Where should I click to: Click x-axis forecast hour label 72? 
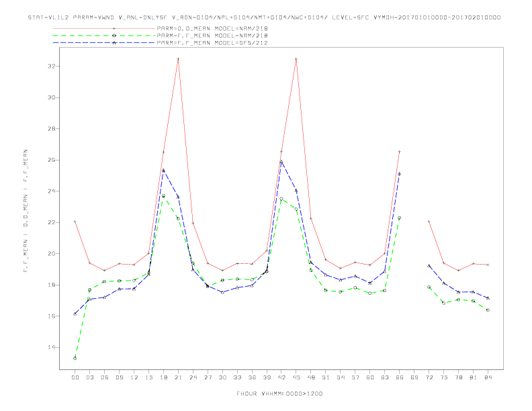tap(429, 377)
